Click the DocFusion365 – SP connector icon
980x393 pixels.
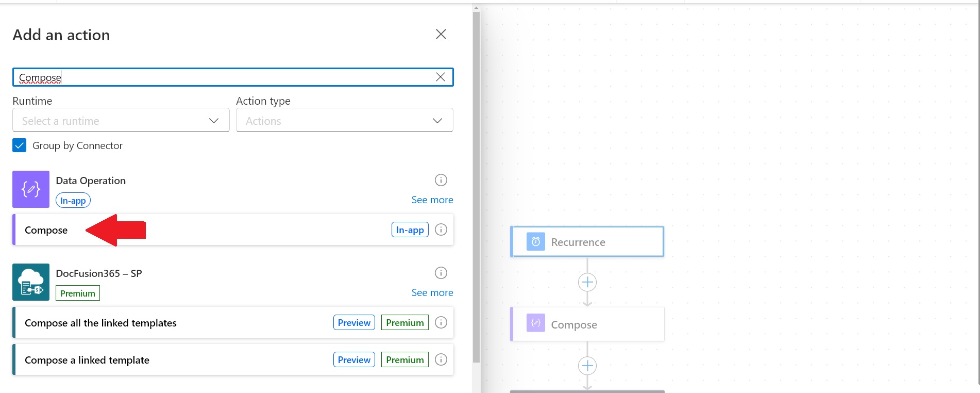click(x=31, y=282)
